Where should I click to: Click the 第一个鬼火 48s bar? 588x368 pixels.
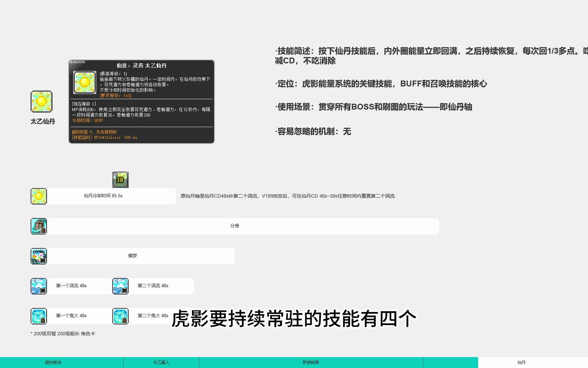click(x=80, y=316)
